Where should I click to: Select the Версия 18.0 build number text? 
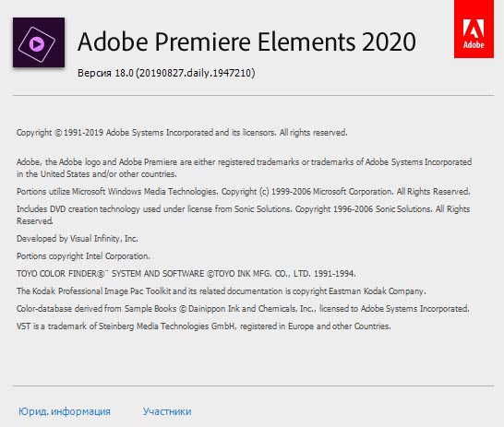pyautogui.click(x=166, y=73)
